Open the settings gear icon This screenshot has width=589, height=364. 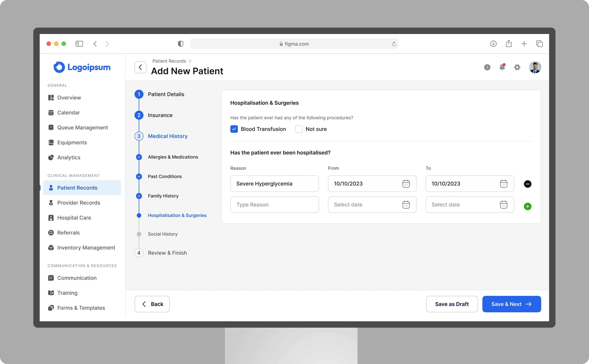[517, 67]
